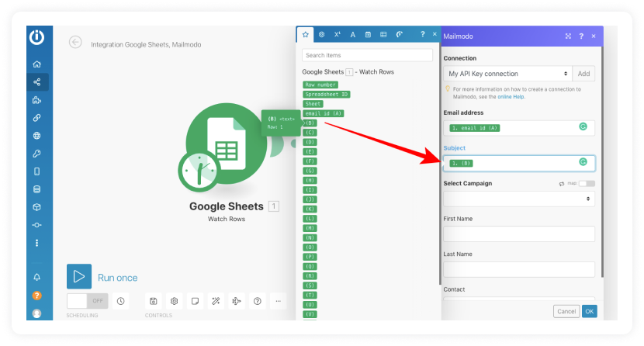
Task: Open Templates puzzle icon in sidebar
Action: pos(37,100)
